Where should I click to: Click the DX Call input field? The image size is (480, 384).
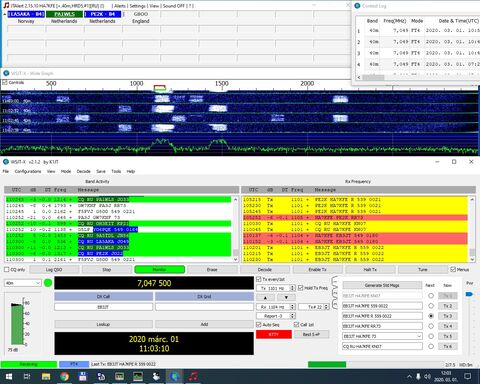coord(103,307)
